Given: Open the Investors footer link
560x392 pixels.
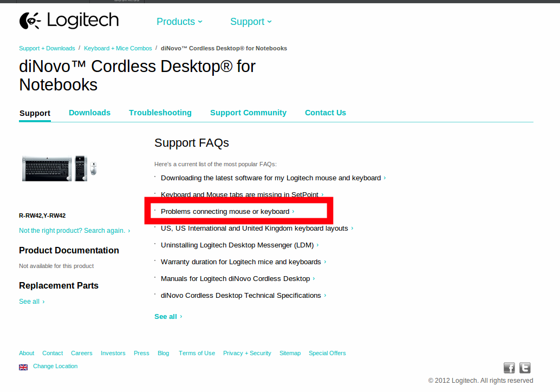Looking at the screenshot, I should (x=113, y=353).
